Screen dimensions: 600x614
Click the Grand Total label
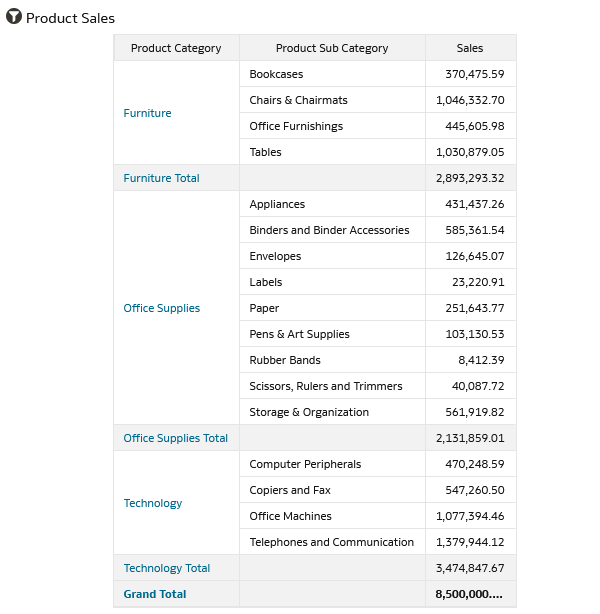154,594
